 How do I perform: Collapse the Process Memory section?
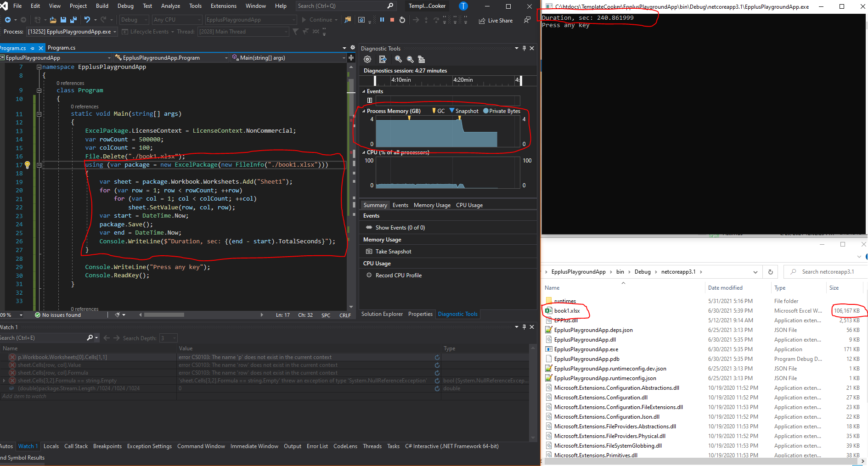(364, 111)
